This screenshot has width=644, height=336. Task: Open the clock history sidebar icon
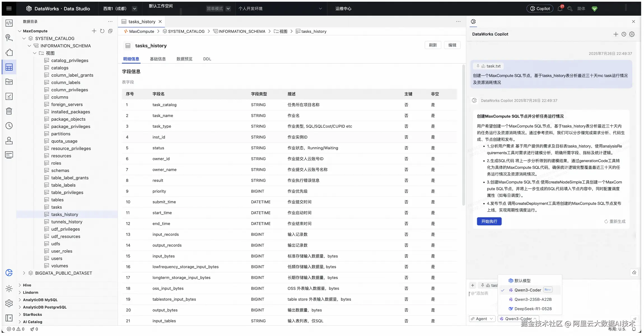pyautogui.click(x=9, y=126)
